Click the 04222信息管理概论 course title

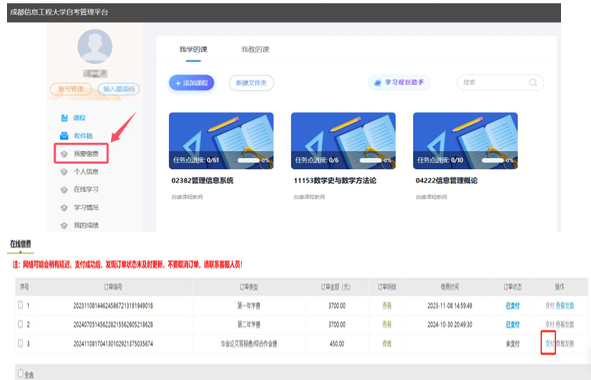point(447,181)
